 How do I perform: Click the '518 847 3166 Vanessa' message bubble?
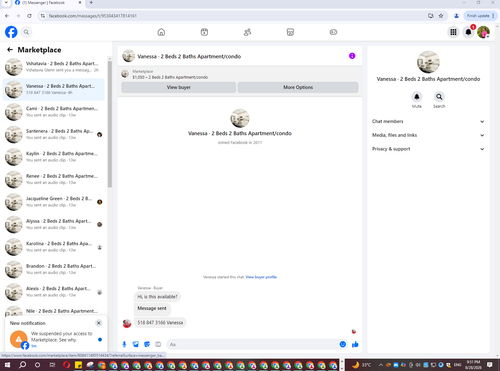160,323
